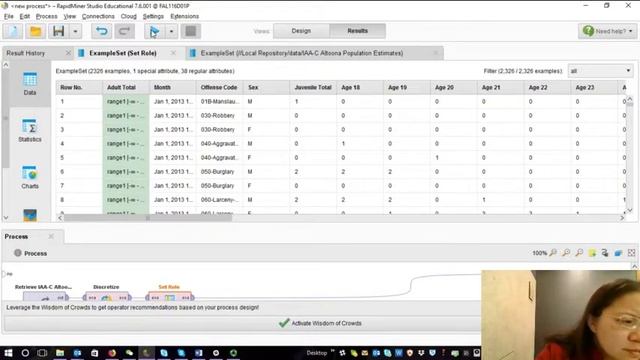The height and width of the screenshot is (360, 640).
Task: Click the Month column header
Action: (x=173, y=87)
